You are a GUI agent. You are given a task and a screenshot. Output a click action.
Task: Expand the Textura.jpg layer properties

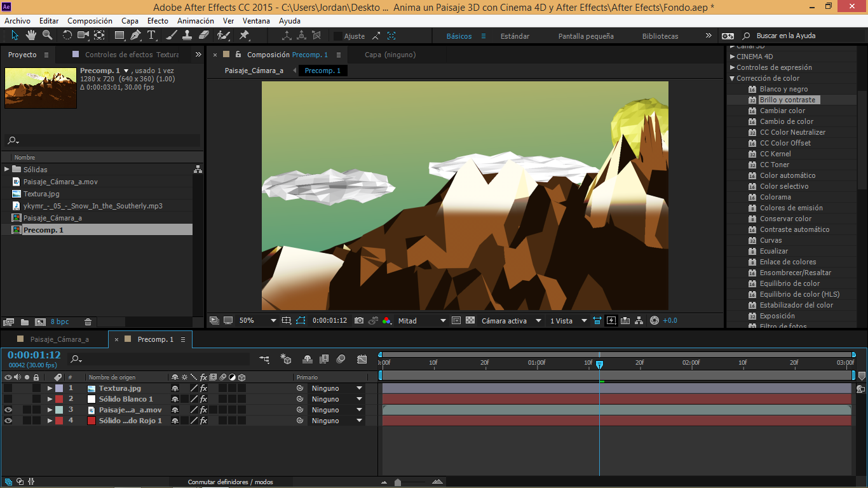pos(50,388)
